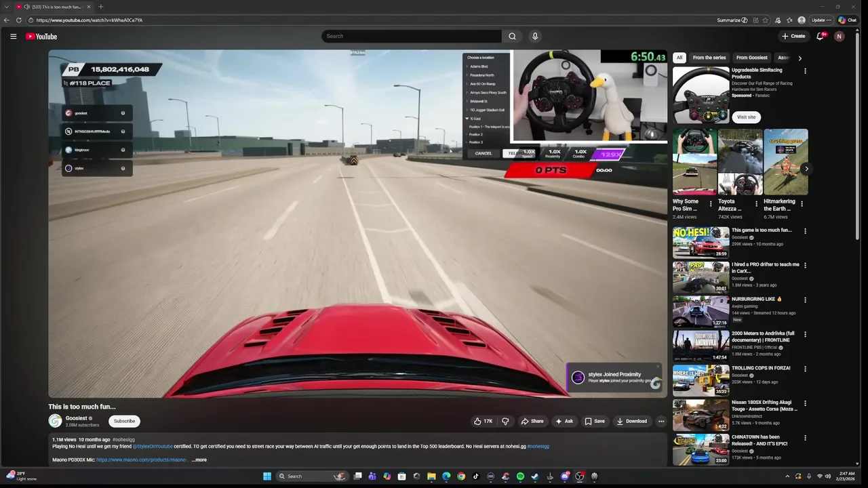The image size is (868, 488).
Task: Start voice search with microphone
Action: point(535,36)
